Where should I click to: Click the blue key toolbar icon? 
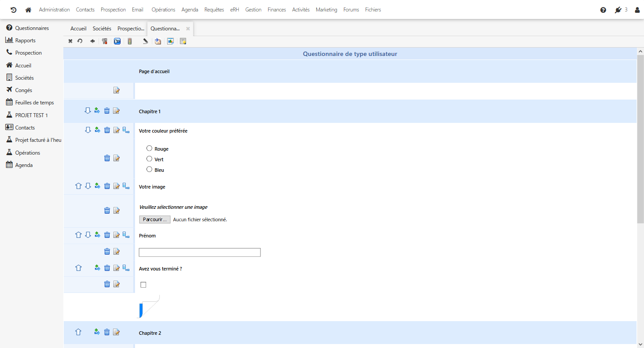click(117, 41)
